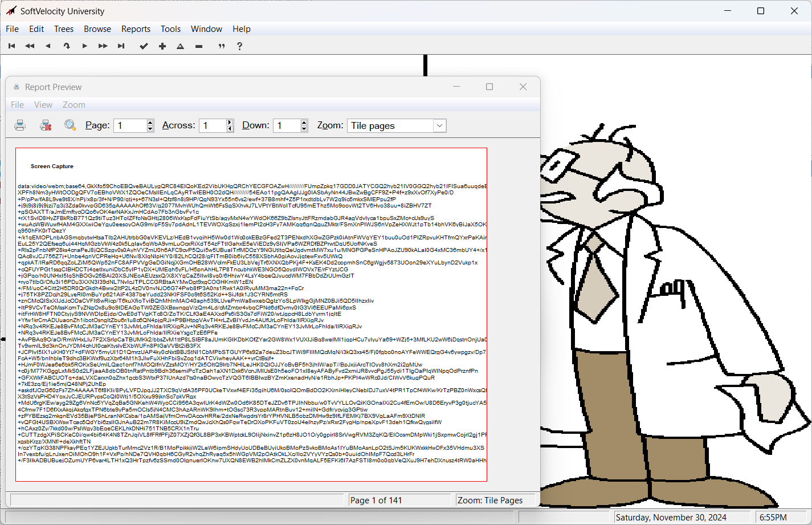Decrease the Down pages spinner
Screen dimensions: 812x525
point(304,129)
